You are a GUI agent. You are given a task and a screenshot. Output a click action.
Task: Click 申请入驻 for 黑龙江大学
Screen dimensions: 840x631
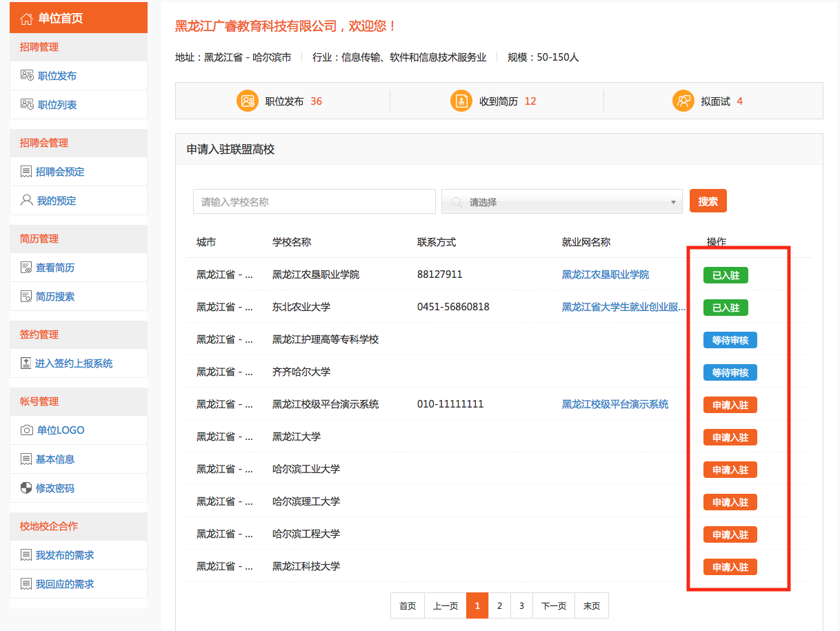point(730,437)
